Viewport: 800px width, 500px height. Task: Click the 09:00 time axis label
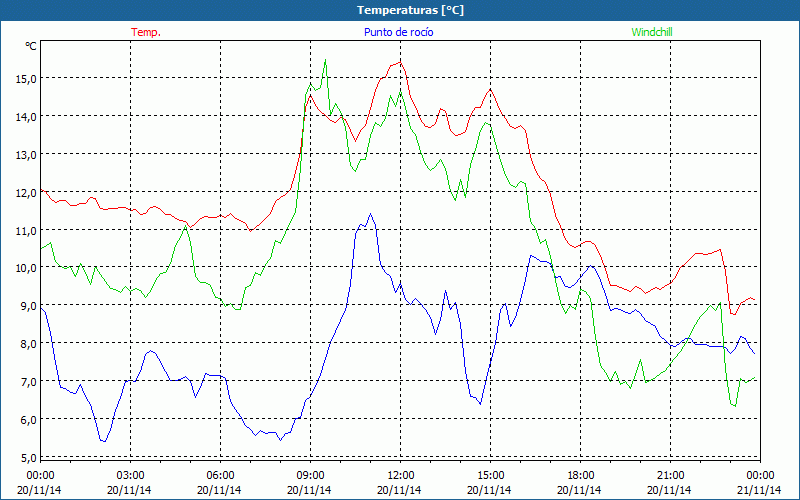[310, 475]
